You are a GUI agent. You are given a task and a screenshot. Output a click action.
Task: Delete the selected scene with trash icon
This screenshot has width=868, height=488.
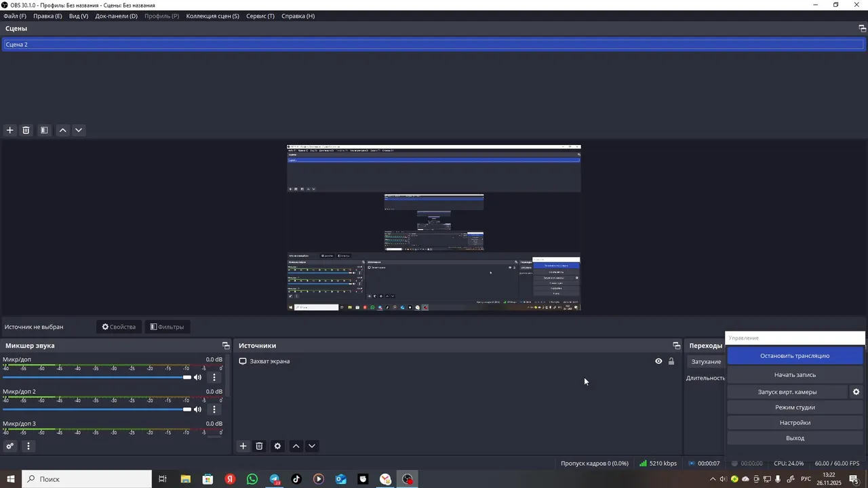pos(26,130)
